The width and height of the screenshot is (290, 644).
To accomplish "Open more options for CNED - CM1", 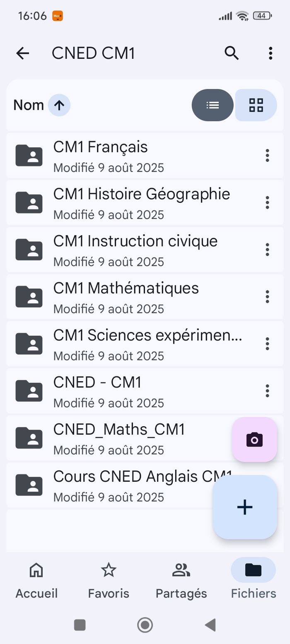I will pyautogui.click(x=267, y=391).
